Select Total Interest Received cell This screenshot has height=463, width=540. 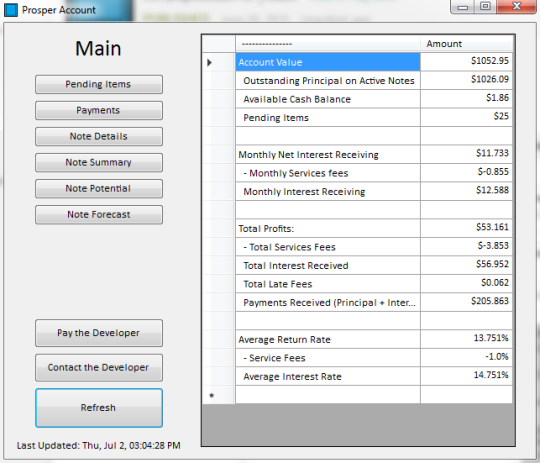328,266
